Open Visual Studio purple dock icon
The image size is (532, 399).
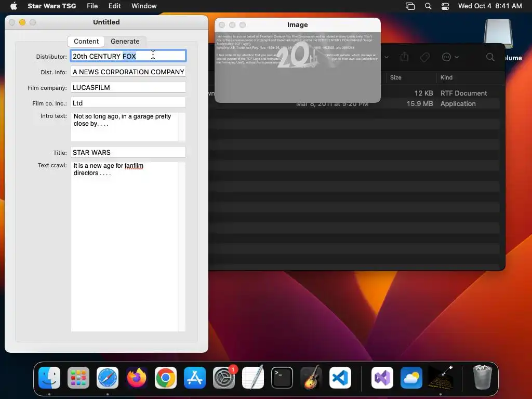click(382, 378)
